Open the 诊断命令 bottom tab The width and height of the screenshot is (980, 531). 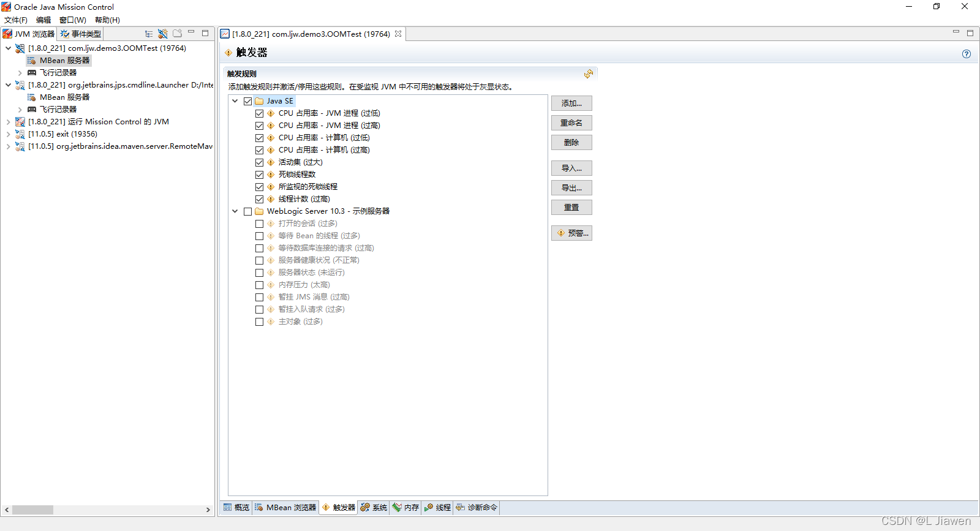tap(477, 508)
